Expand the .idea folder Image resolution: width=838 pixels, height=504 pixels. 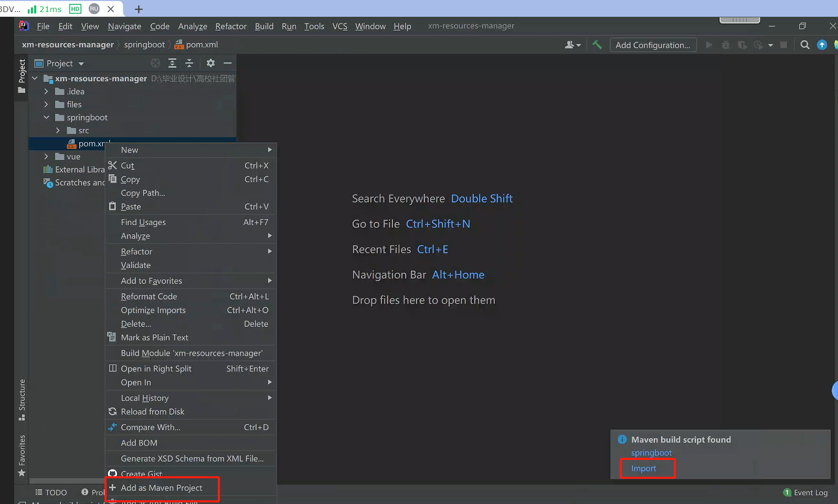(x=46, y=91)
